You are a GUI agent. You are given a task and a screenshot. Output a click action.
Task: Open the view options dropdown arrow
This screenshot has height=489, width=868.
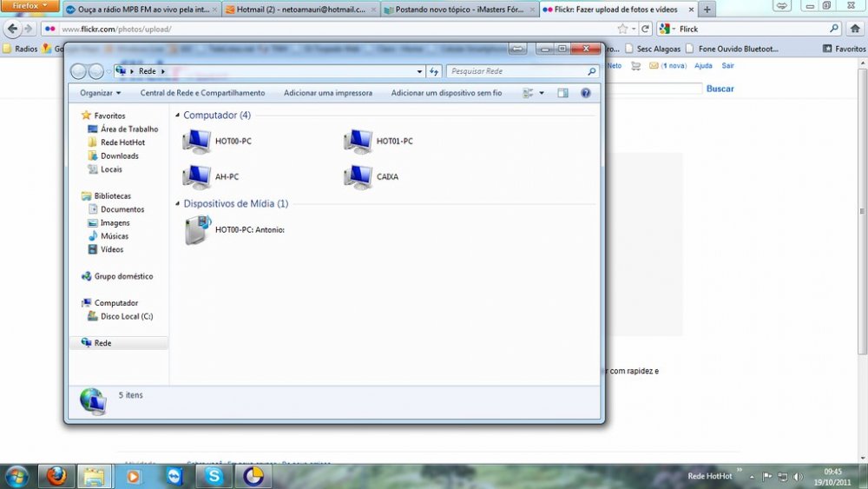coord(542,93)
